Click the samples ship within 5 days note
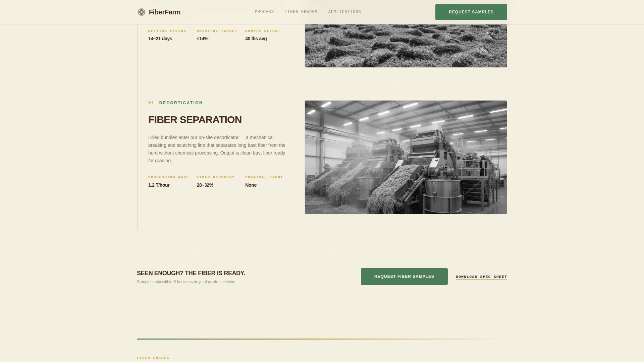Screen dimensions: 644x362 click(x=186, y=282)
